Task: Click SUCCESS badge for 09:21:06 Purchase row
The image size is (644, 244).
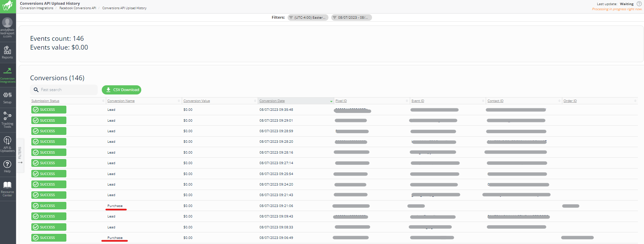Action: pos(49,206)
